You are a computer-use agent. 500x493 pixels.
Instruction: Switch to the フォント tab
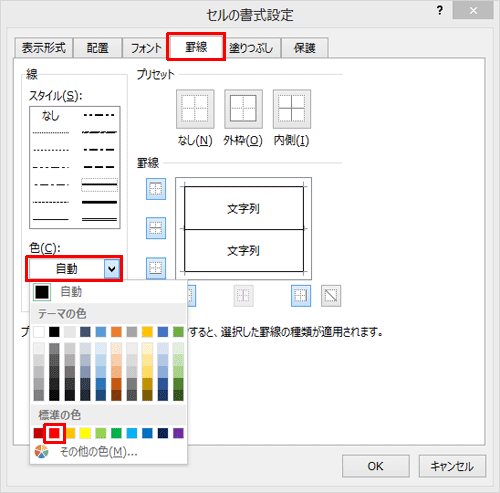[x=146, y=48]
